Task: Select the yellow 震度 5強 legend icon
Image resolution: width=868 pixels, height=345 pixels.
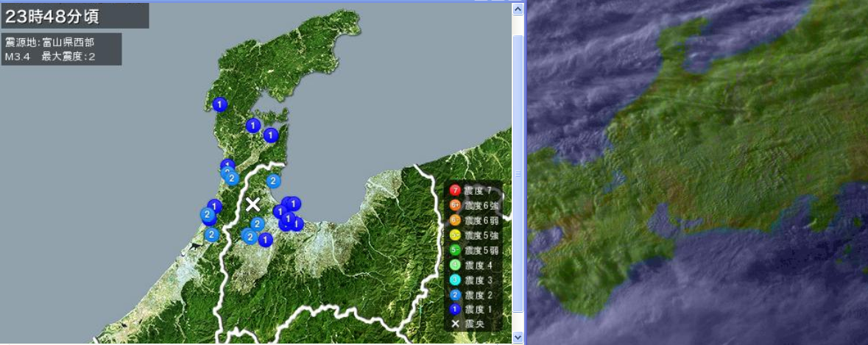Action: 455,235
